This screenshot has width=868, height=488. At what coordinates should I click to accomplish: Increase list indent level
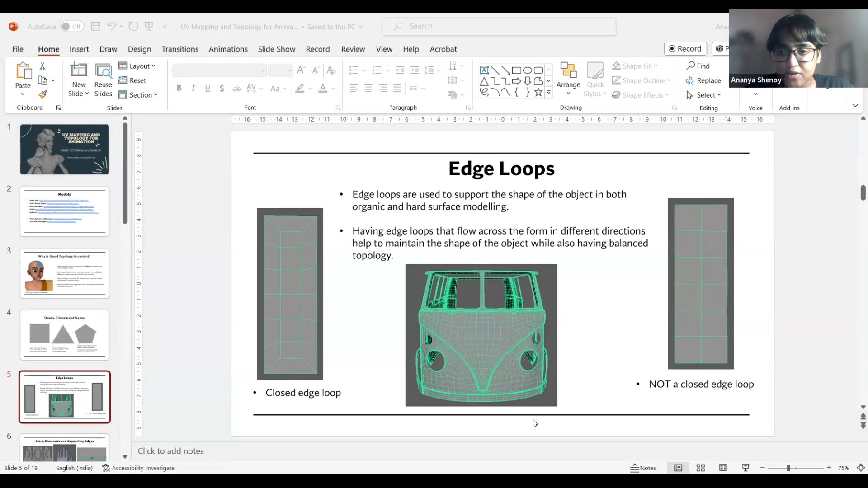click(414, 70)
